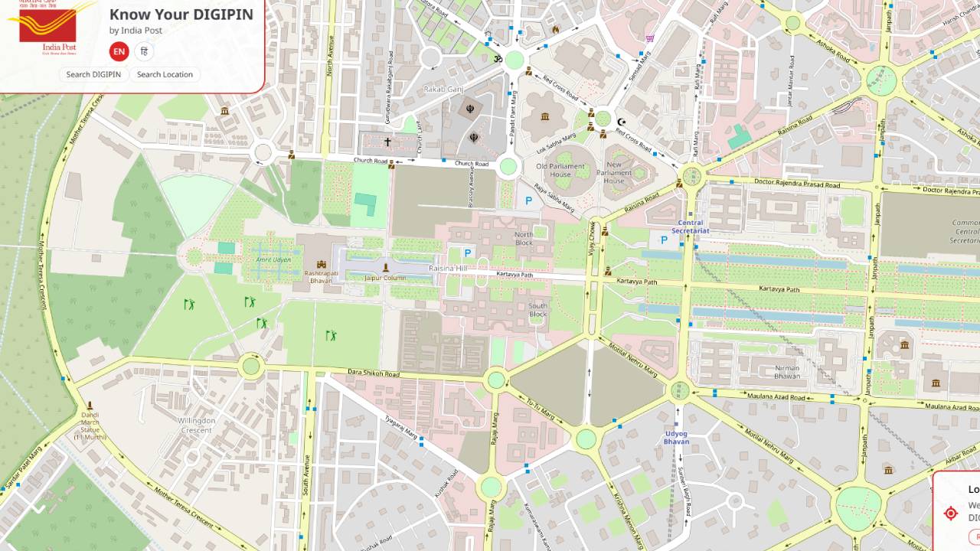Click the red locate-me target icon
Viewport: 980px width, 551px height.
951,513
